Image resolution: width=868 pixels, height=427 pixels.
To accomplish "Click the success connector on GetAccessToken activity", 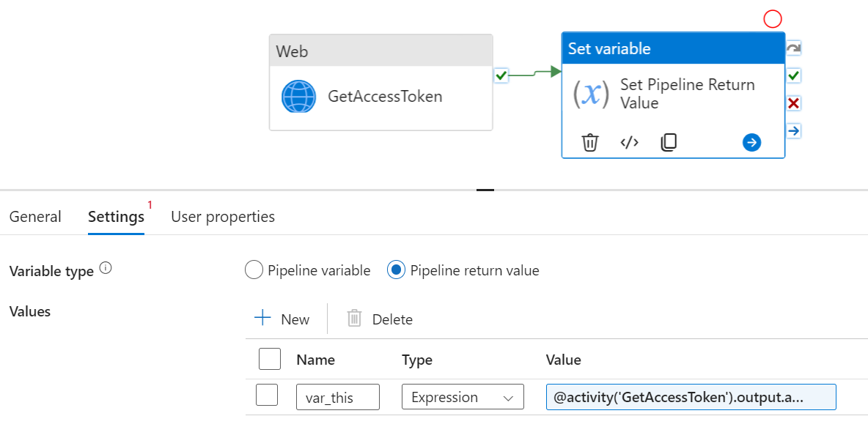I will pos(501,75).
